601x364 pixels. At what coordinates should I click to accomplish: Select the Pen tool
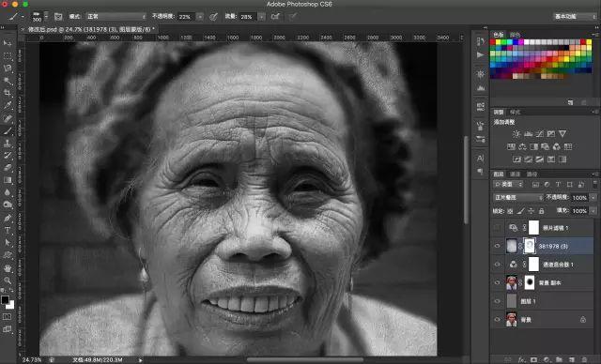[8, 218]
